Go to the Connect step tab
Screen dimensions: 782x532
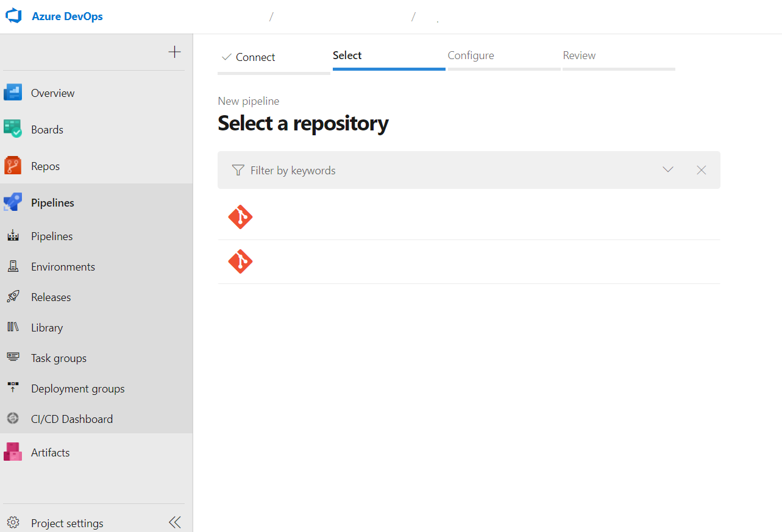274,59
